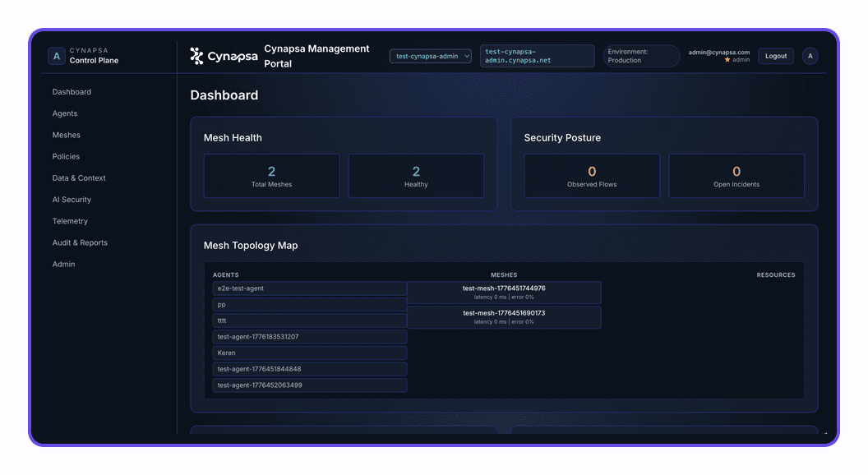Open Dashboard in the sidebar
This screenshot has height=475, width=868.
point(72,92)
